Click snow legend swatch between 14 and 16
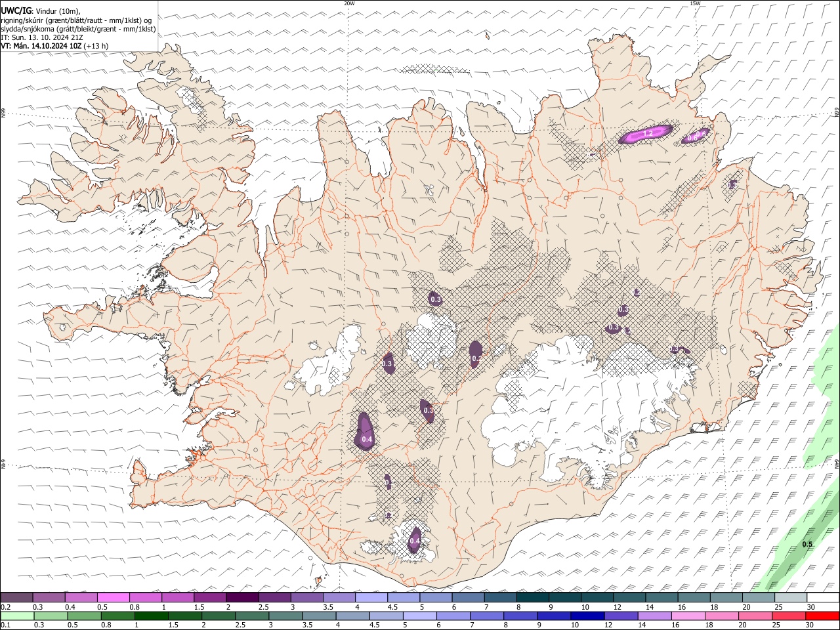 [x=661, y=598]
